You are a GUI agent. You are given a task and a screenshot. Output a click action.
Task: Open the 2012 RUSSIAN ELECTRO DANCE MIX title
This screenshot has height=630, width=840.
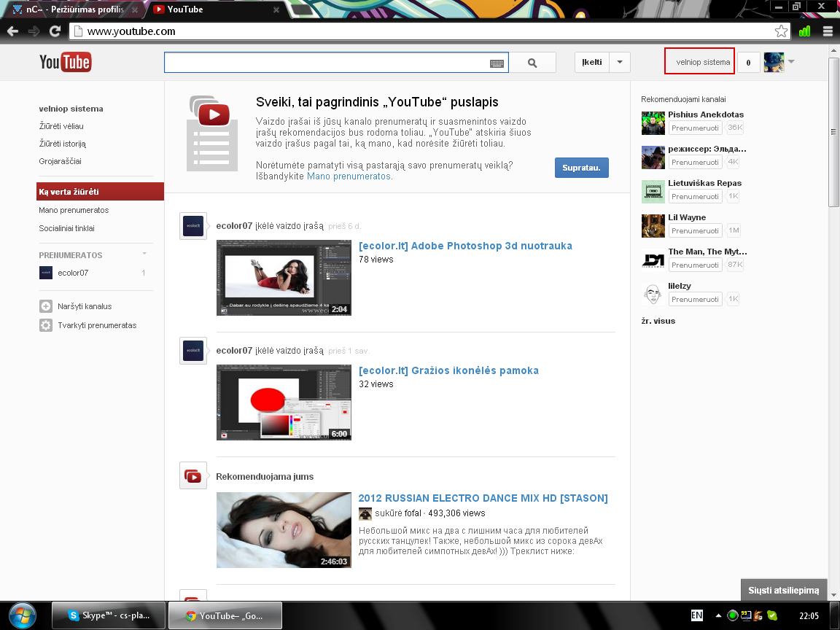(483, 498)
